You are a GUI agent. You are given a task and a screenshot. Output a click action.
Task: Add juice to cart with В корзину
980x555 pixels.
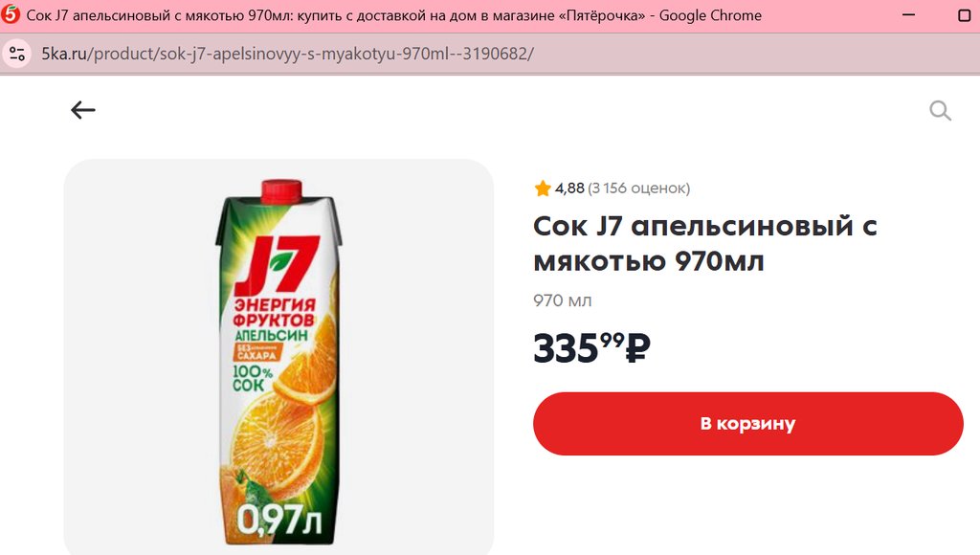coord(748,424)
